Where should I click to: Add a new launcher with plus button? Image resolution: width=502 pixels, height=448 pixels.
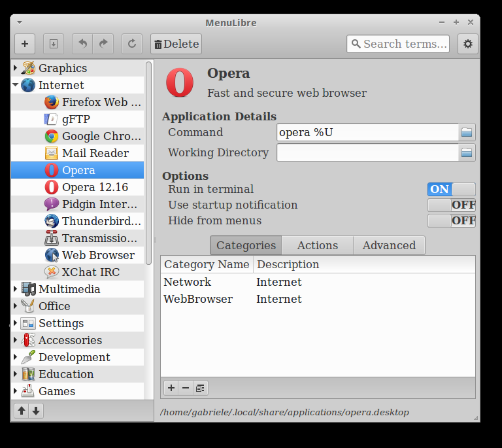click(x=25, y=44)
